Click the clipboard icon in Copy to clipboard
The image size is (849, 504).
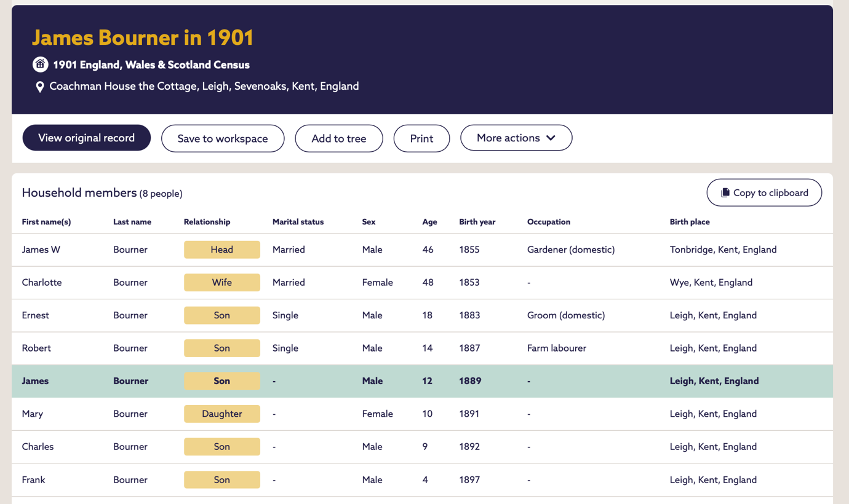pos(725,192)
